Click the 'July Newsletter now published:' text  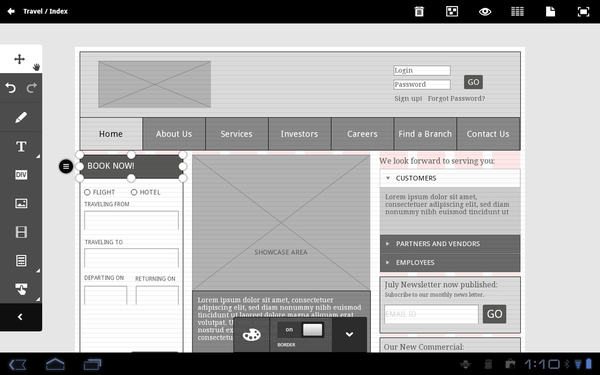441,284
